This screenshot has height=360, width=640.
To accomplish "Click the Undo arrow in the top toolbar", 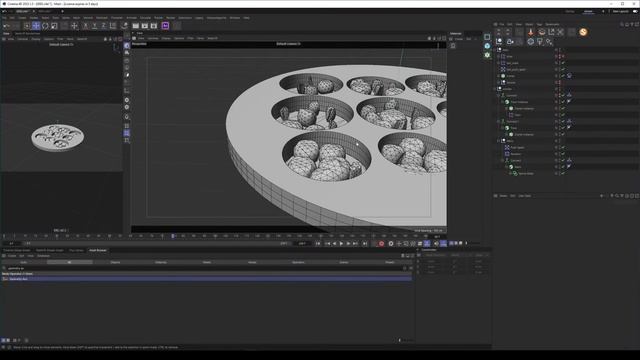I will point(6,26).
